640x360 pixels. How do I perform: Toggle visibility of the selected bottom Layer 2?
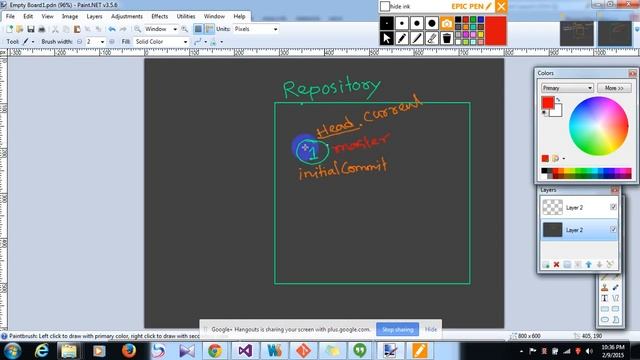(x=613, y=230)
